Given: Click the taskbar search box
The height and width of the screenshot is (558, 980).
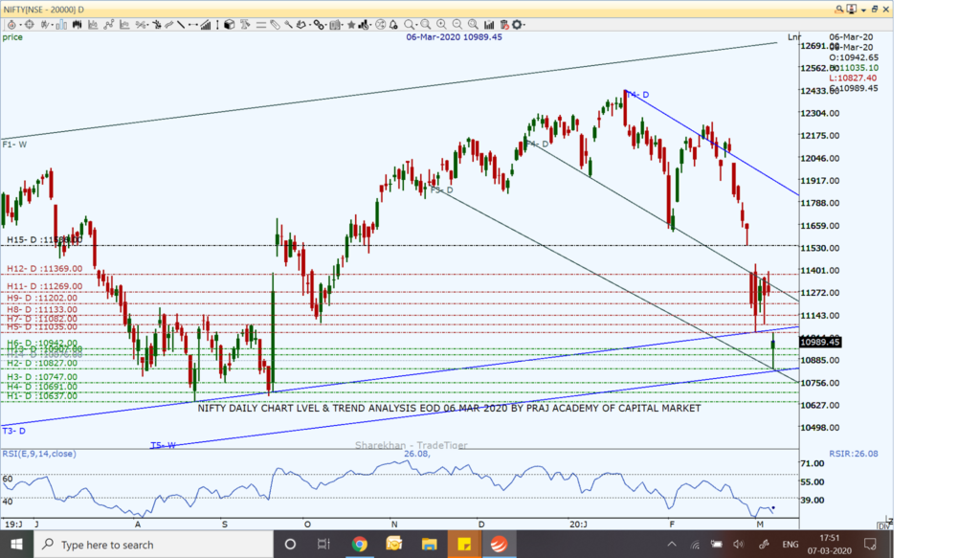Looking at the screenshot, I should point(153,545).
